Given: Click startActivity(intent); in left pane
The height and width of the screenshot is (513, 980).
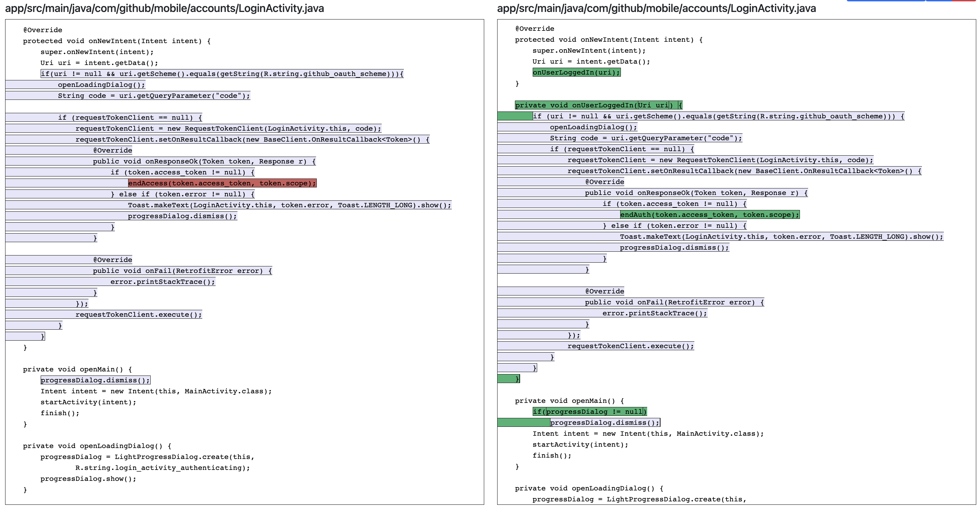Looking at the screenshot, I should point(88,402).
